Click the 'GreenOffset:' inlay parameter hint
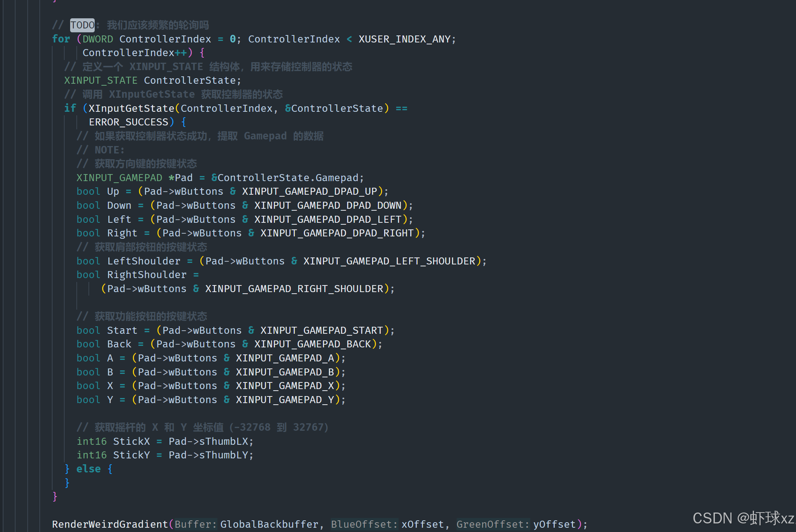Screen dimensions: 796x532 click(x=493, y=524)
